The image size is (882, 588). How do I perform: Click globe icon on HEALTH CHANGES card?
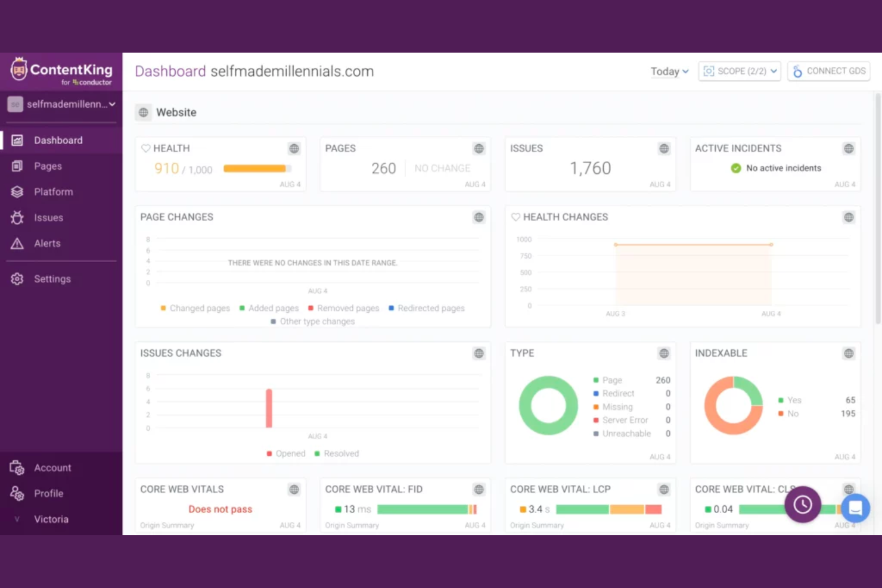click(x=849, y=217)
